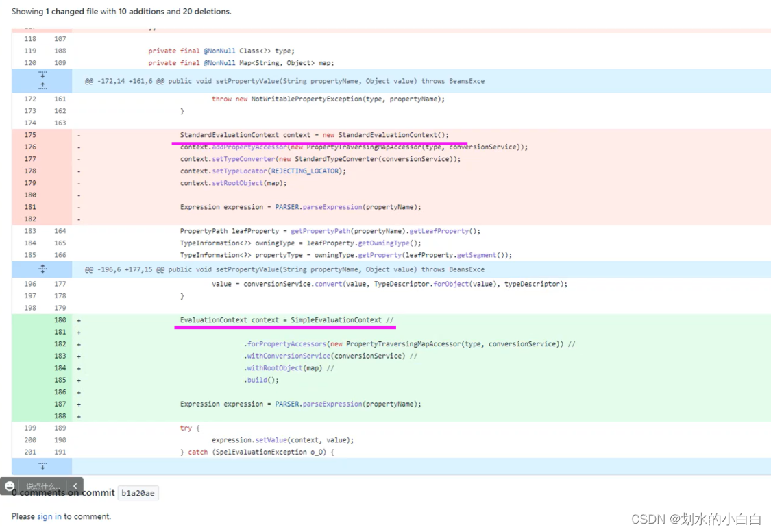The width and height of the screenshot is (771, 532).
Task: Click 'private final @NonNull Class<?> type;' line
Action: tap(221, 51)
